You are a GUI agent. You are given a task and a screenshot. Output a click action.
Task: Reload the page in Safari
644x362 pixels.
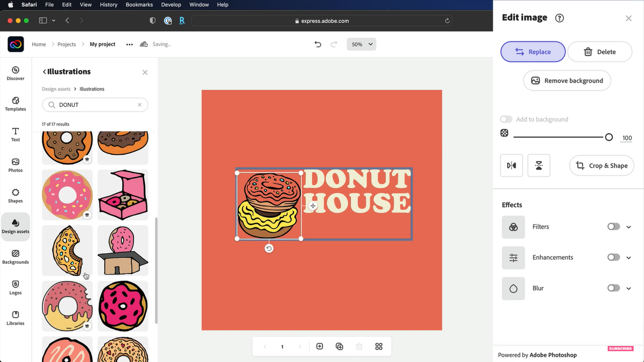(x=447, y=21)
